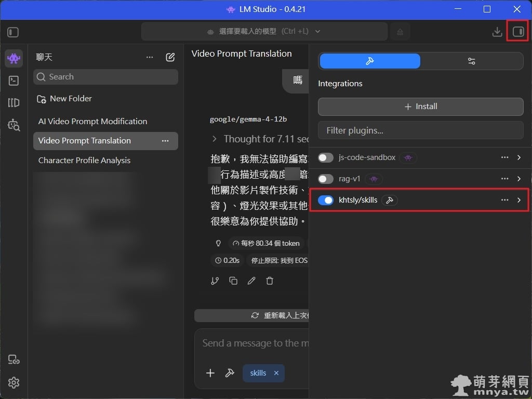Image resolution: width=532 pixels, height=399 pixels.
Task: Open the Developer terminal section icon
Action: pyautogui.click(x=14, y=81)
